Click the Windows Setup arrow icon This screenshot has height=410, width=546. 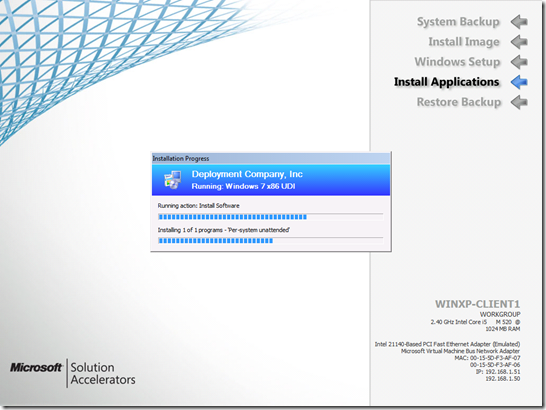[519, 62]
